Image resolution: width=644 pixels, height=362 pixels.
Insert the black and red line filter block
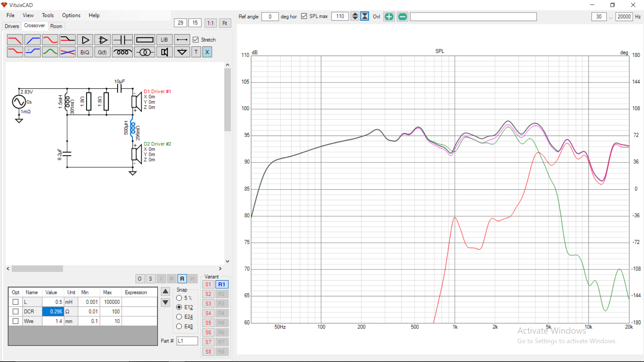[x=67, y=40]
